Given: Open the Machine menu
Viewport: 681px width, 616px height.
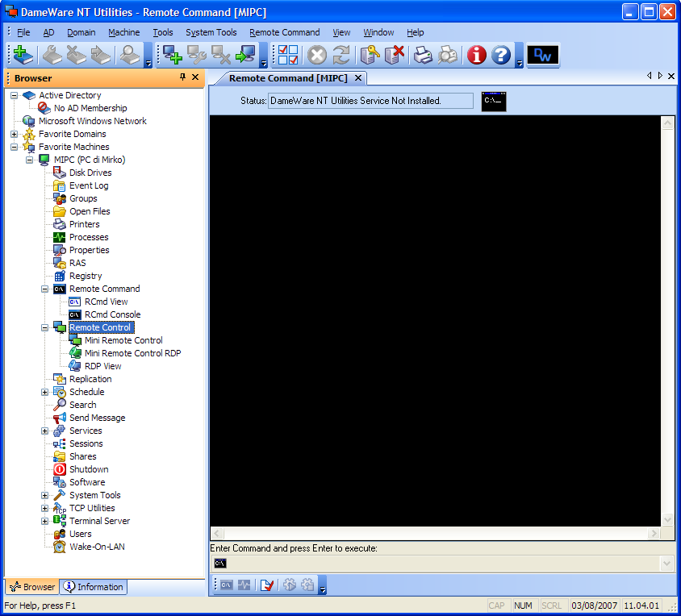Looking at the screenshot, I should [x=124, y=32].
